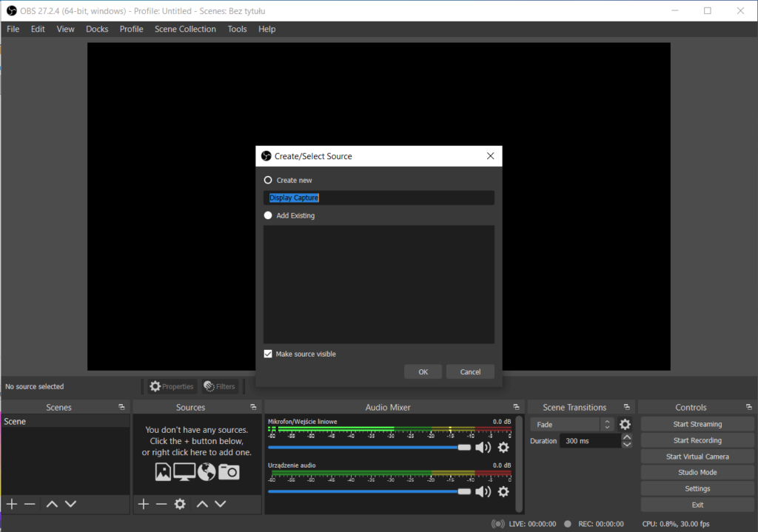
Task: Pop out the Controls dock
Action: 749,407
